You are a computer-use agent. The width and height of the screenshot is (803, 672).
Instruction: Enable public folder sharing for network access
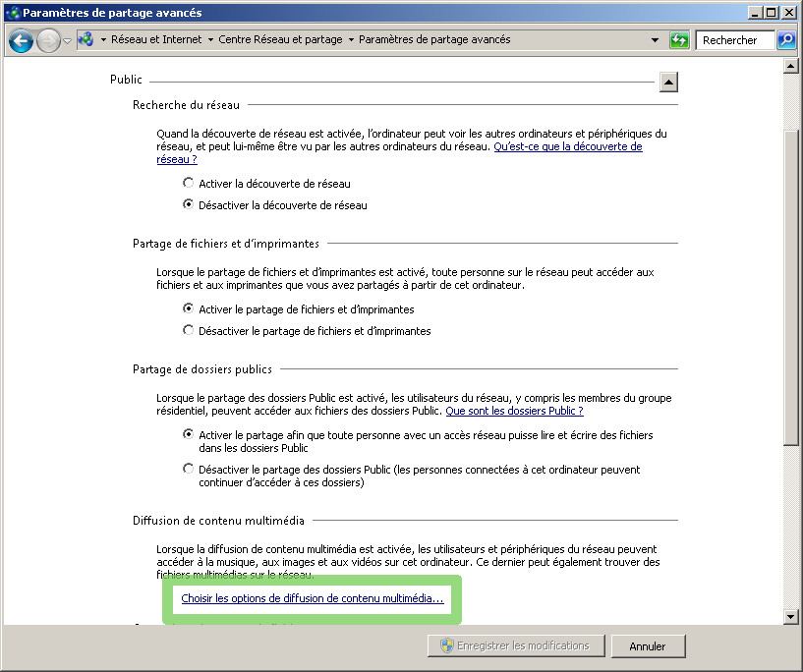click(188, 435)
